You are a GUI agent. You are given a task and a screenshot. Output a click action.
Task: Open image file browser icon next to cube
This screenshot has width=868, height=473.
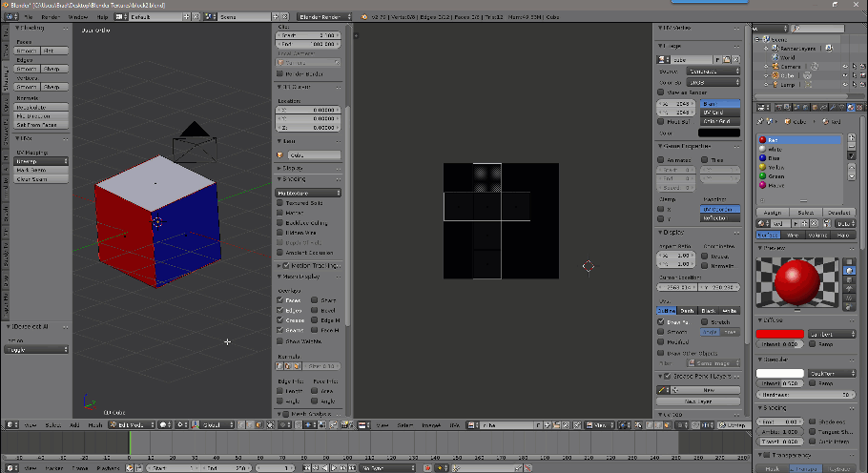click(726, 59)
